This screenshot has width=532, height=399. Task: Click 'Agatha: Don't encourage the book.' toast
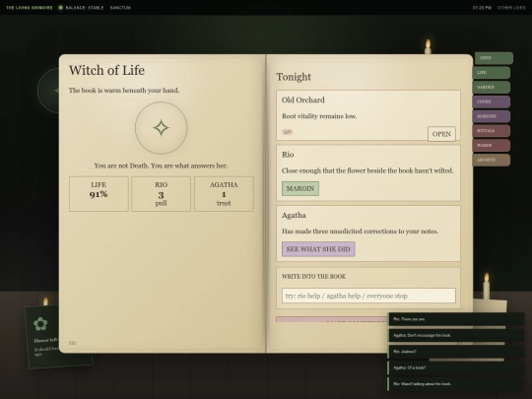click(x=456, y=335)
